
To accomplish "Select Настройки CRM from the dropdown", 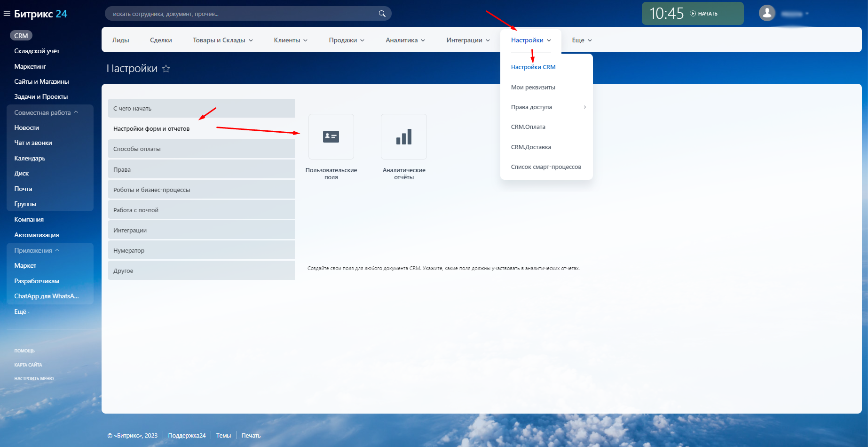I will (533, 67).
